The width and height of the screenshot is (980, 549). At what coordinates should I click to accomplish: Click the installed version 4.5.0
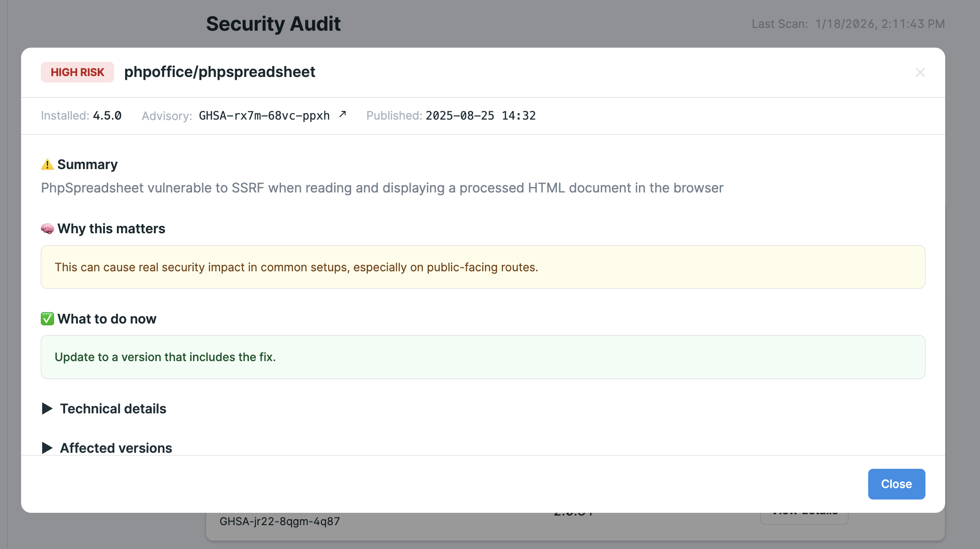(107, 116)
